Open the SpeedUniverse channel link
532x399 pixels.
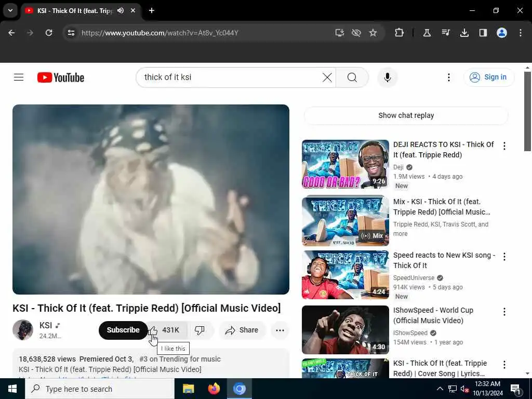coord(414,277)
